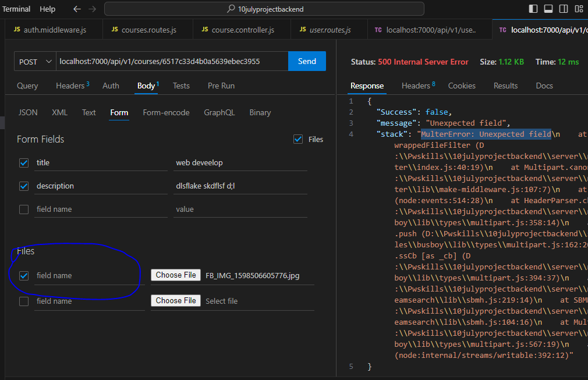Send the POST request
This screenshot has height=380, width=588.
(x=307, y=61)
